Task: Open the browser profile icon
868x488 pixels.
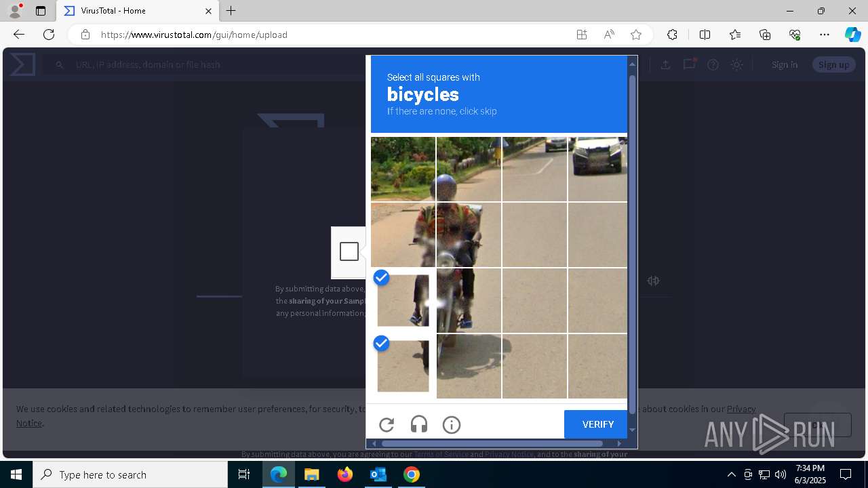Action: click(15, 11)
